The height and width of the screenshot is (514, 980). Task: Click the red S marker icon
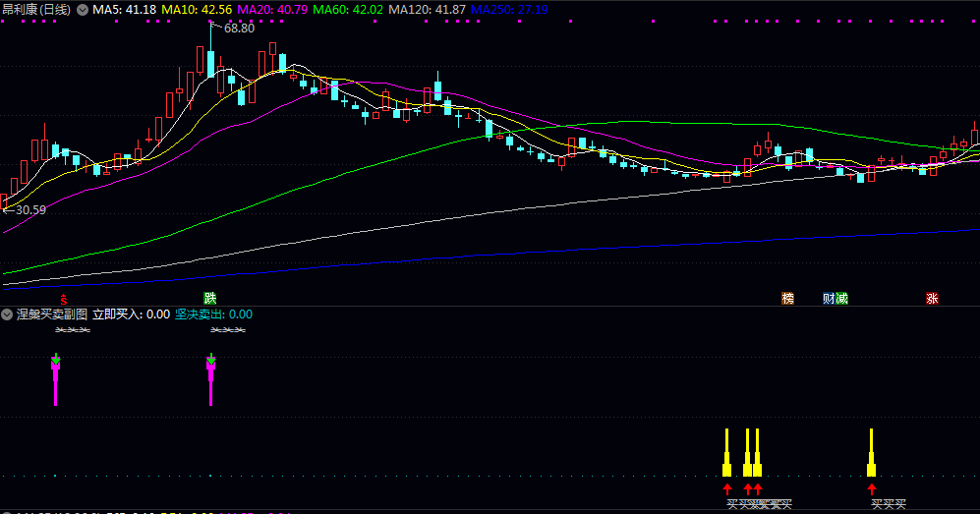pyautogui.click(x=63, y=300)
